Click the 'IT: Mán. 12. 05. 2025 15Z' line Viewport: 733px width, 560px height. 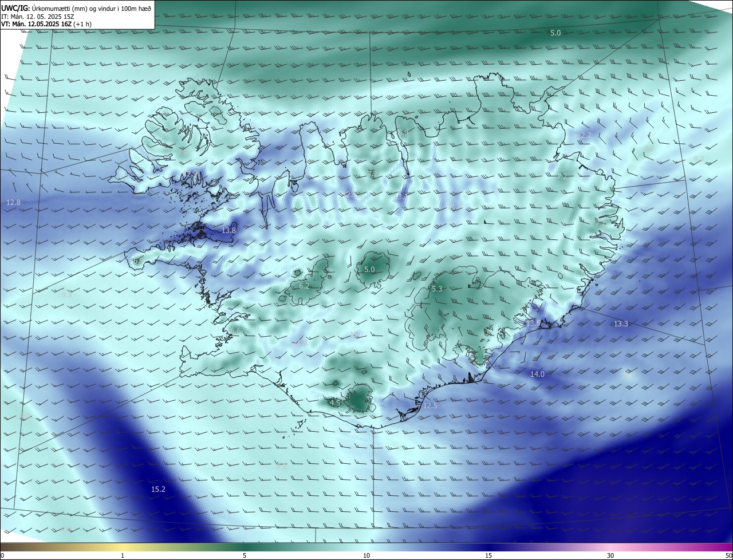(x=37, y=17)
